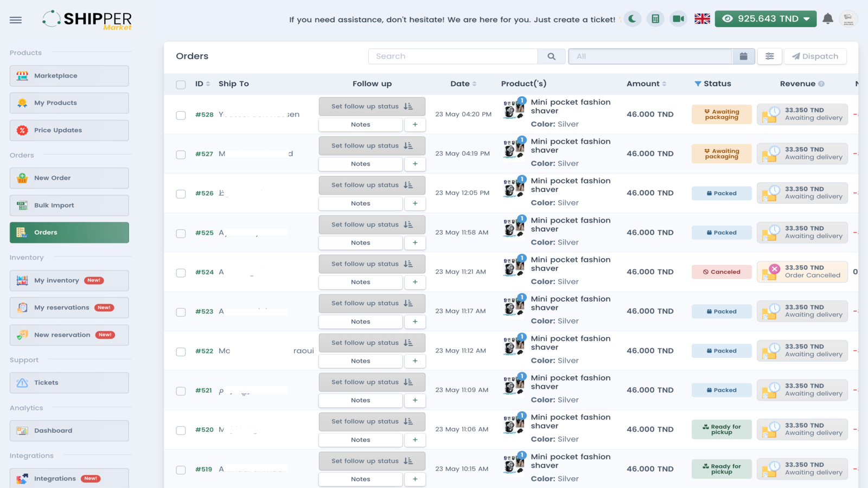Select checkbox for order #522
868x488 pixels.
tap(181, 351)
